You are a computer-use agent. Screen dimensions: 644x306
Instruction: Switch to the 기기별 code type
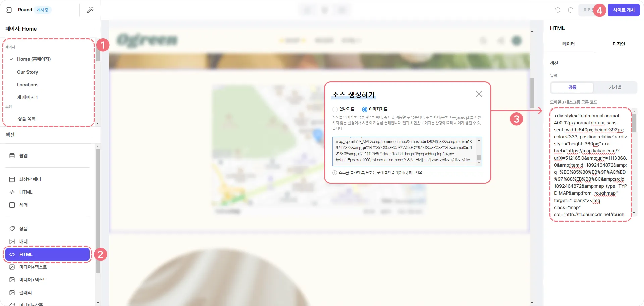coord(615,87)
